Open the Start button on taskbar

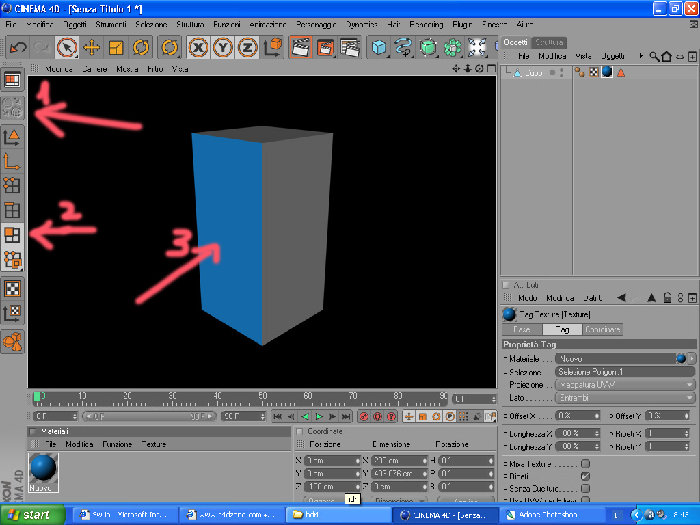pyautogui.click(x=33, y=515)
